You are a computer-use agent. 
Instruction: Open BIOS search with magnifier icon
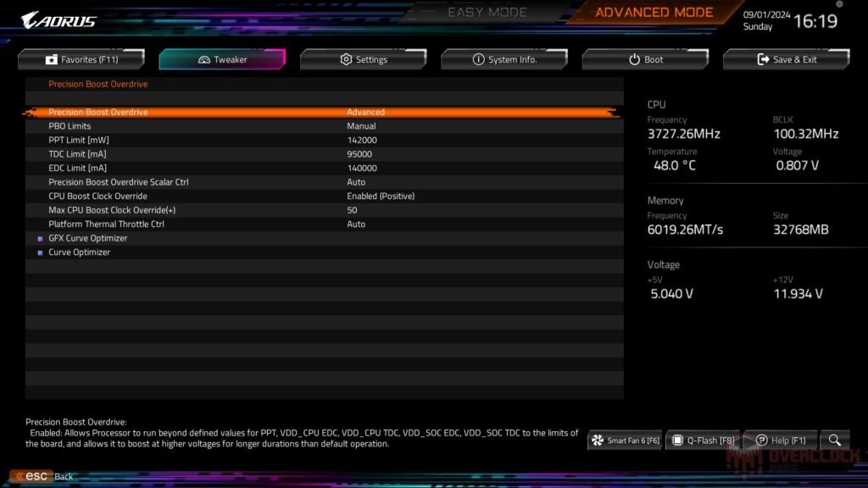(834, 441)
